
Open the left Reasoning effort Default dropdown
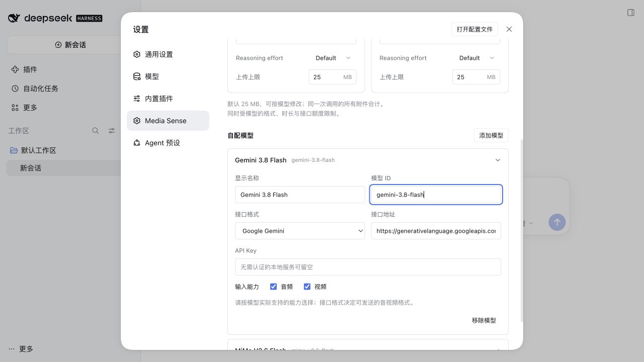coord(333,58)
